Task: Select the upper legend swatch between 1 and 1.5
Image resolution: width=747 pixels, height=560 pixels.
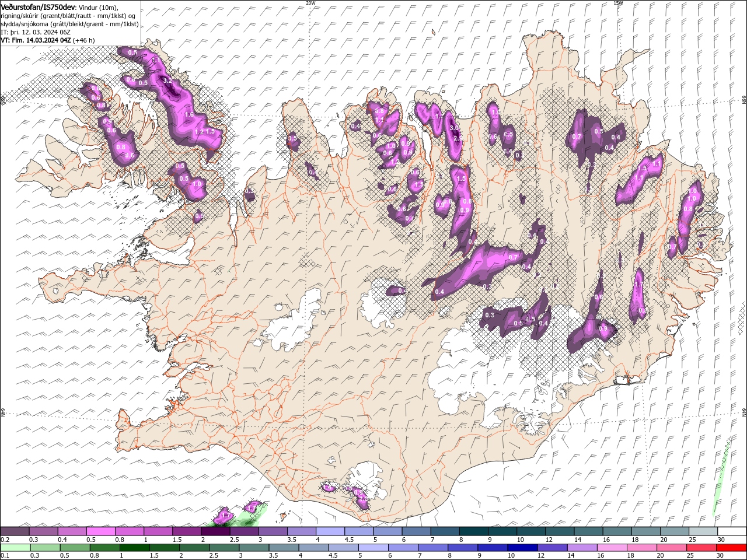Action: pos(158,531)
